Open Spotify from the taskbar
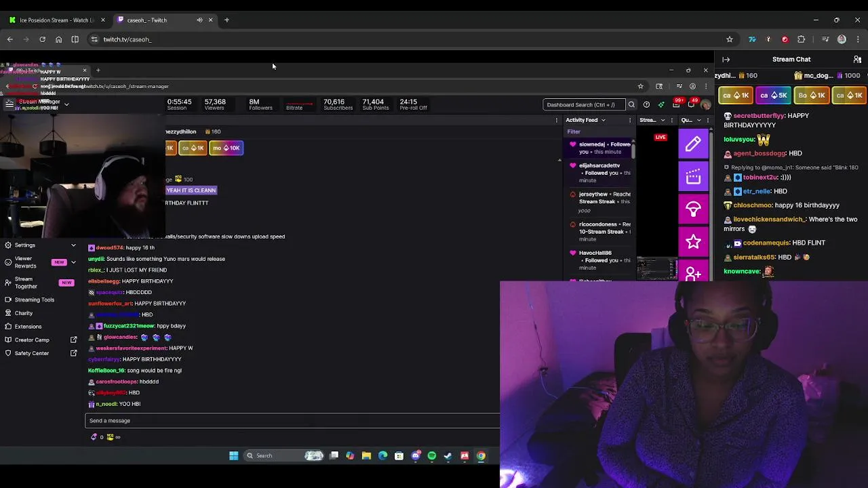This screenshot has width=868, height=488. tap(432, 455)
